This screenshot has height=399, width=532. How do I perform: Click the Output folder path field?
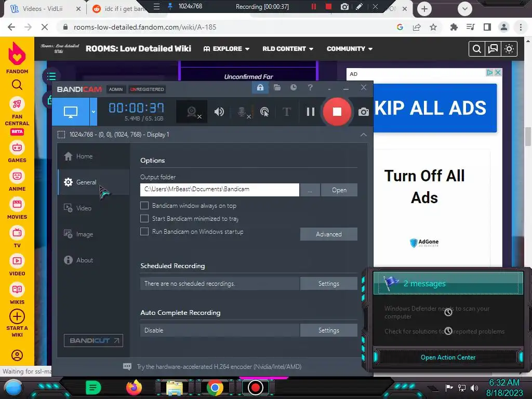[220, 190]
